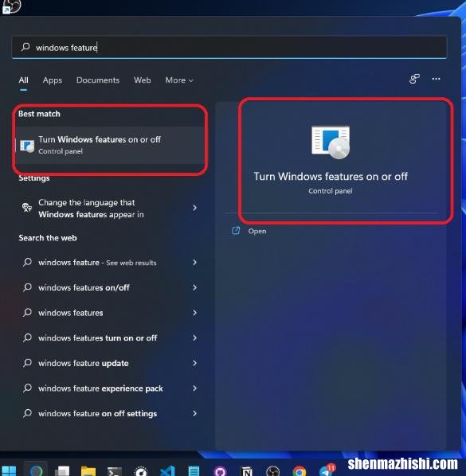Open 'Turn Windows features on or off' best match
The width and height of the screenshot is (466, 476).
110,145
